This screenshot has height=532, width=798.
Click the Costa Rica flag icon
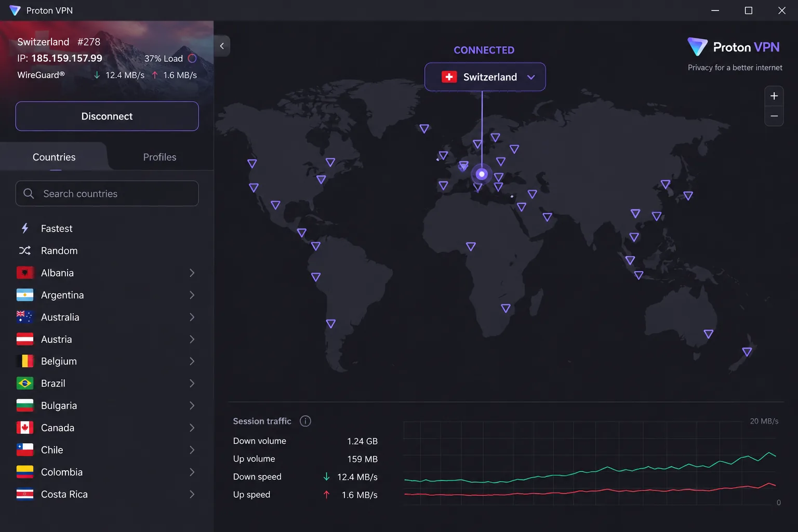pyautogui.click(x=25, y=494)
